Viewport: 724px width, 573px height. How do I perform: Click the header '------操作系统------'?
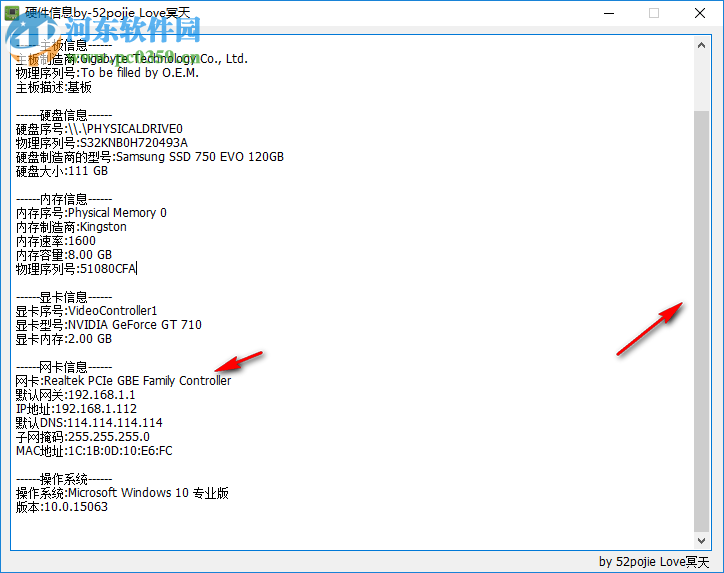coord(64,479)
